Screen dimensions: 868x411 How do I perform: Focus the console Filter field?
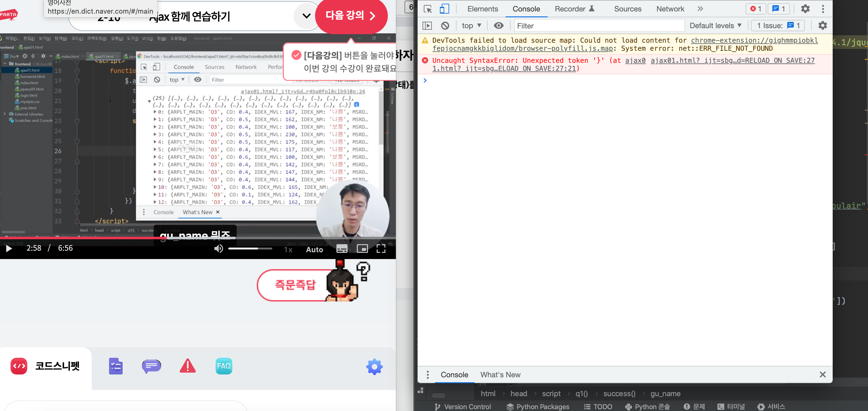(x=599, y=26)
